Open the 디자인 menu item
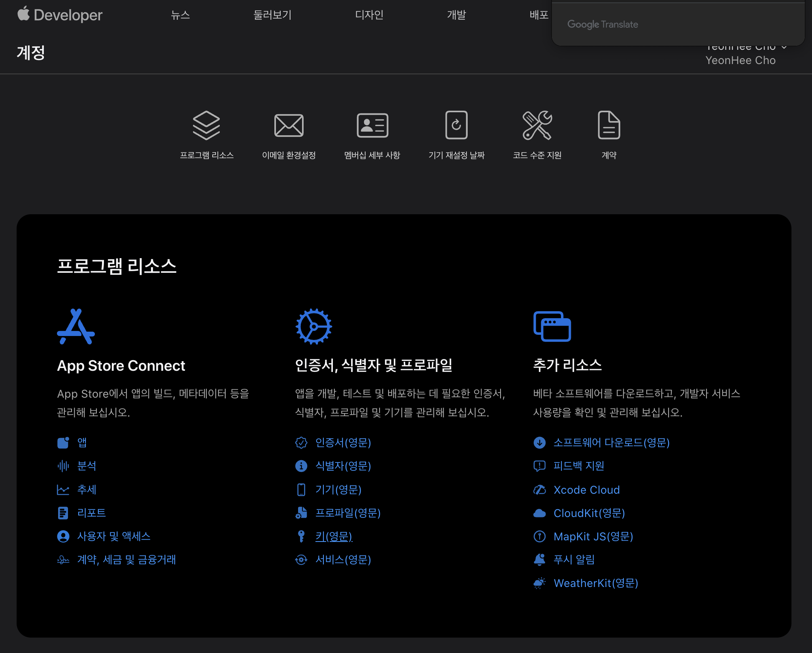This screenshot has width=812, height=653. [x=369, y=15]
